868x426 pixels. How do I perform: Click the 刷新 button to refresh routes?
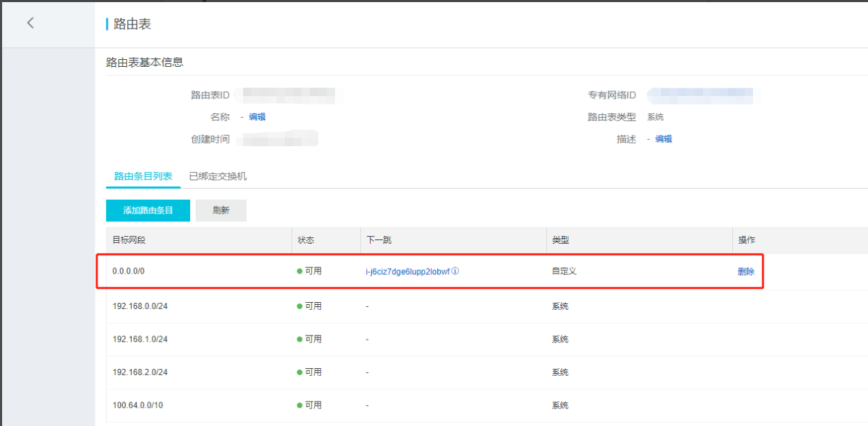coord(221,210)
